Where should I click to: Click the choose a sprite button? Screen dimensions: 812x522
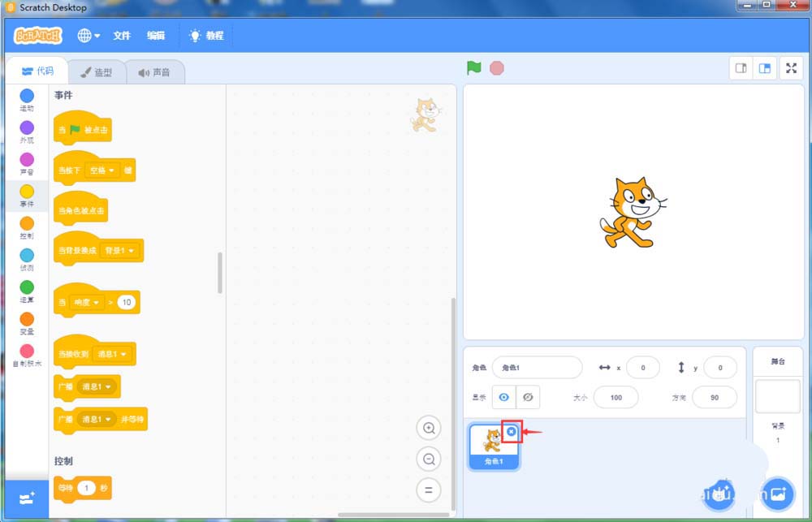pos(720,494)
